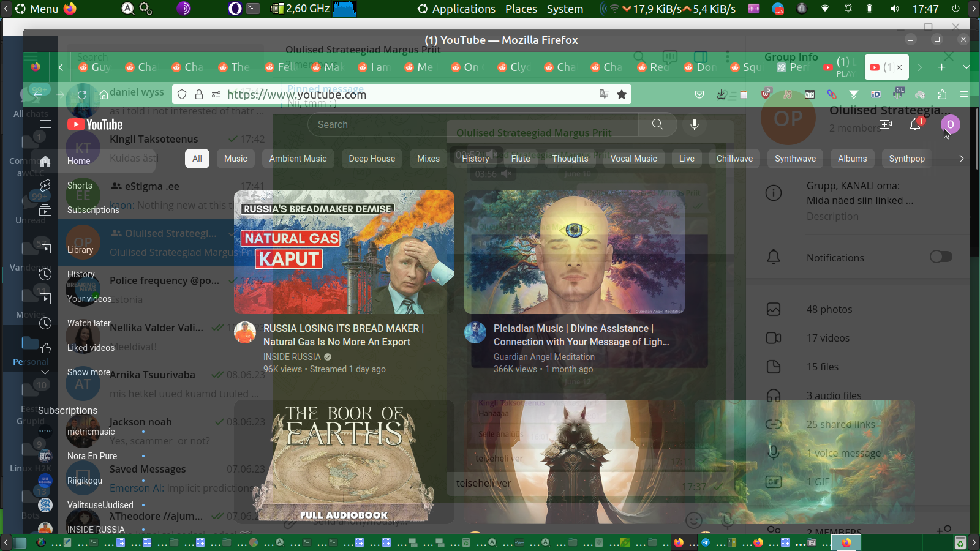Click the YouTube logo

[x=95, y=125]
